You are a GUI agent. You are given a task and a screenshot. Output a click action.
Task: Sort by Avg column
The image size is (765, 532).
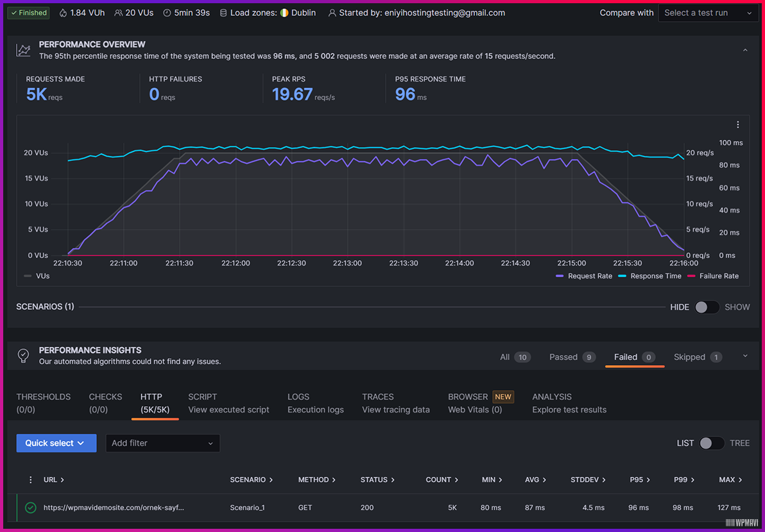(x=535, y=480)
